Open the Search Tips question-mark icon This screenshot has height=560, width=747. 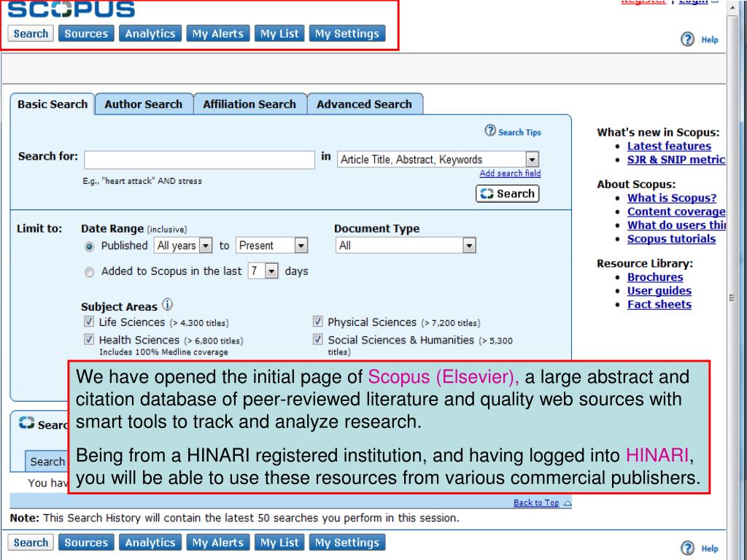[x=490, y=130]
